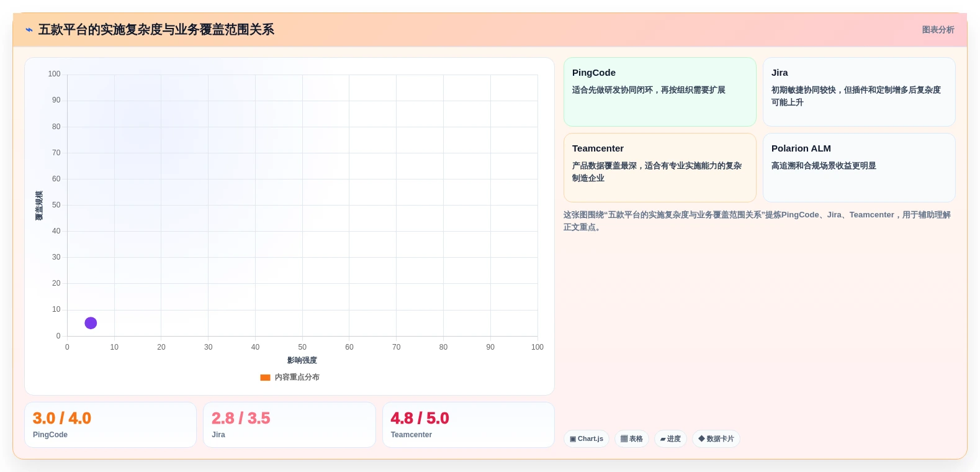Click the bar icon in the 进度 chip
The width and height of the screenshot is (980, 472).
(x=663, y=439)
